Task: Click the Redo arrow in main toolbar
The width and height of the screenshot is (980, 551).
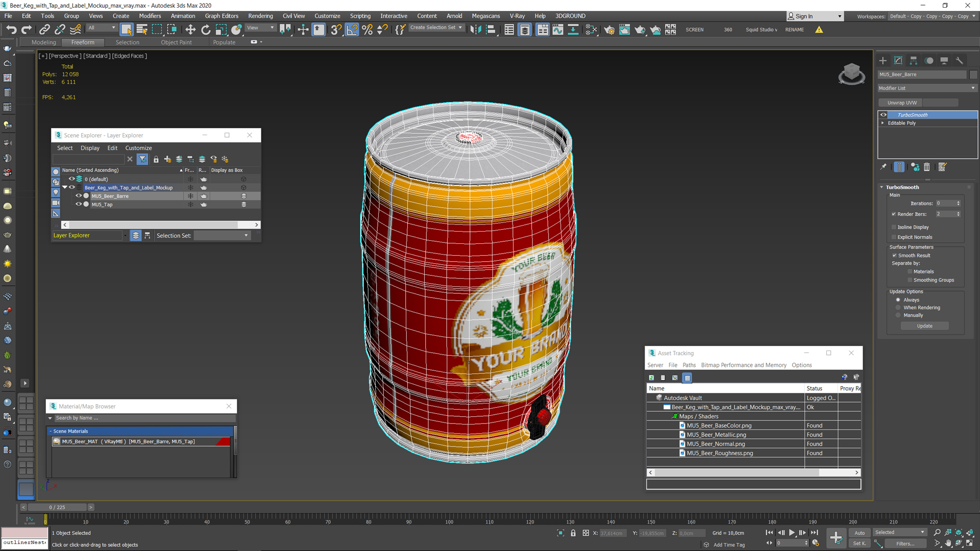Action: [27, 30]
